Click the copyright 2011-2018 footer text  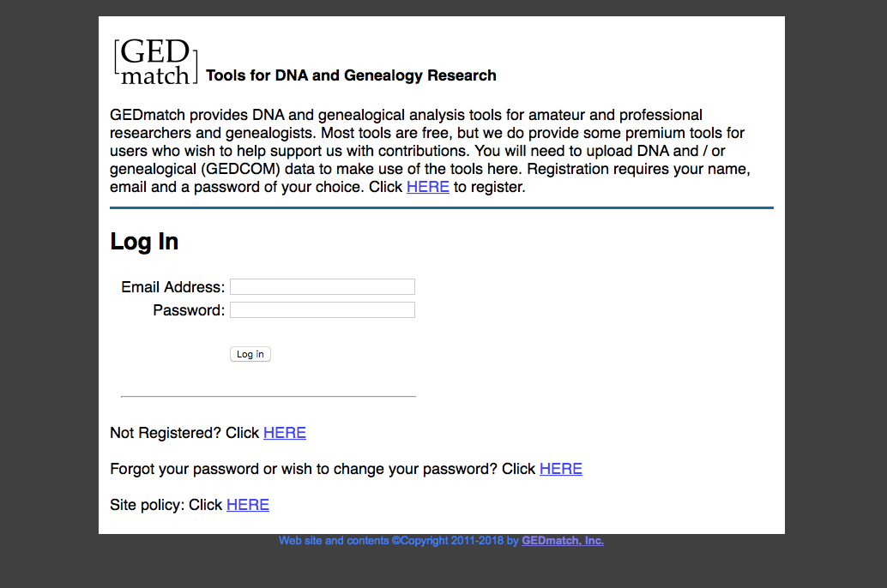coord(399,541)
